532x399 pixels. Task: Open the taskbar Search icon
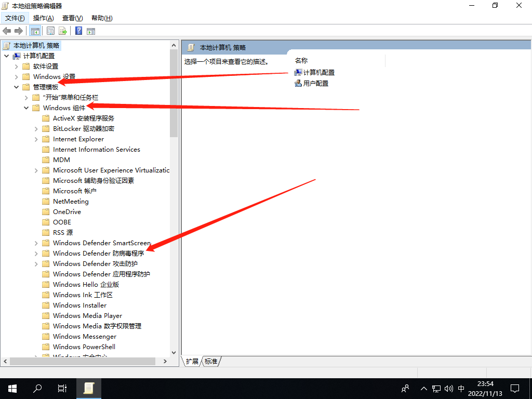point(37,389)
